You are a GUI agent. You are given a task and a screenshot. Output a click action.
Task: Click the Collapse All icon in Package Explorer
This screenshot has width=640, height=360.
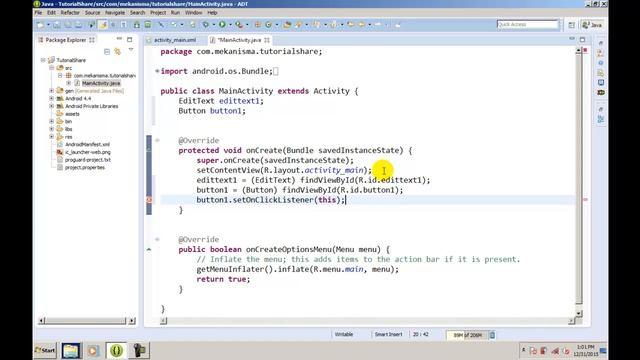(x=107, y=51)
